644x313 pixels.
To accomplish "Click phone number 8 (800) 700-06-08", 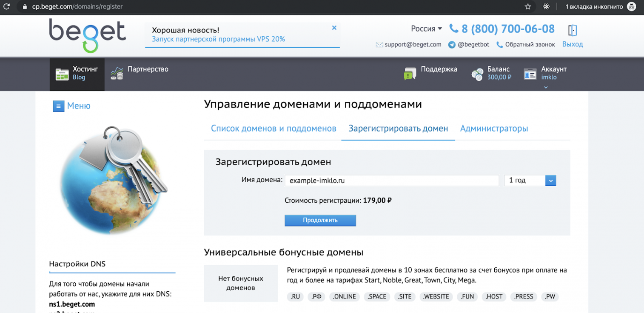I will (x=508, y=29).
